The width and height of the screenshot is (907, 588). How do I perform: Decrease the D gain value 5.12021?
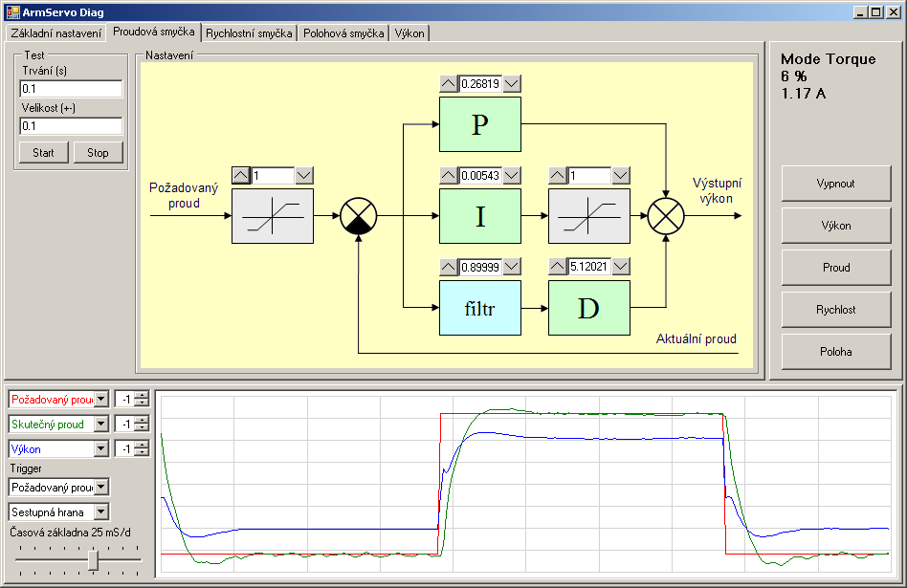(621, 267)
